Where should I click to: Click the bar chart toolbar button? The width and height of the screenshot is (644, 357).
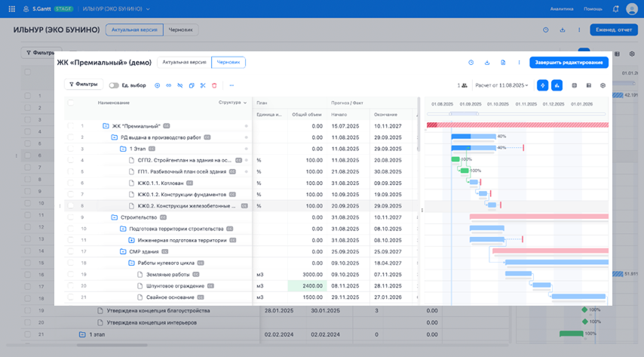coord(557,85)
